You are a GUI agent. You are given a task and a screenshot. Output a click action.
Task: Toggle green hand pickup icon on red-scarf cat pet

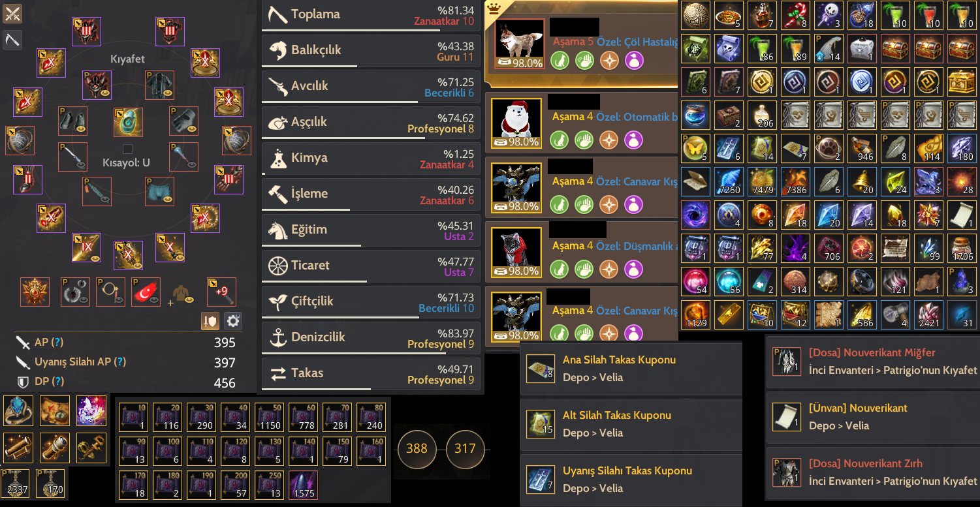584,269
